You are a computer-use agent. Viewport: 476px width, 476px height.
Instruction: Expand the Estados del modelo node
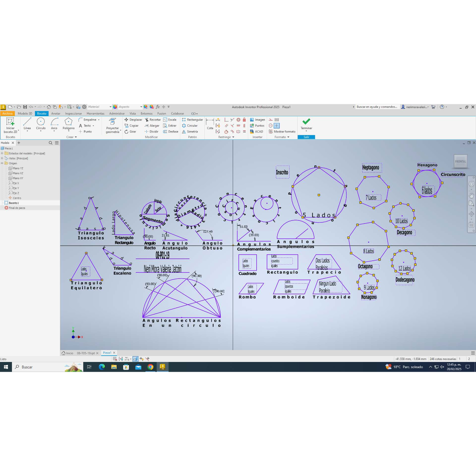click(2, 154)
